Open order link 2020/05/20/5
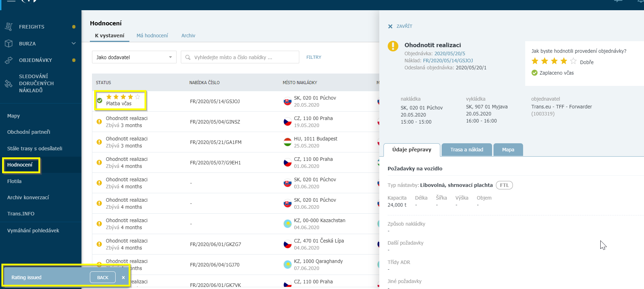The image size is (644, 289). [450, 54]
